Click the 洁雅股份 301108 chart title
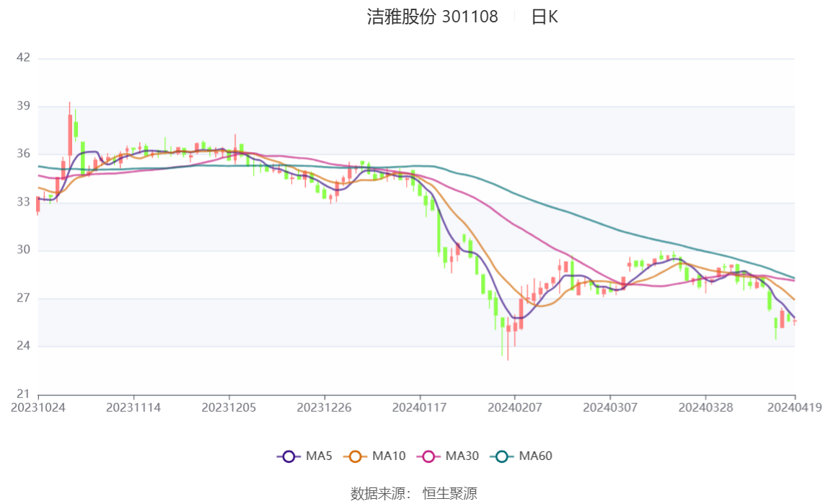The width and height of the screenshot is (828, 504). (x=433, y=17)
